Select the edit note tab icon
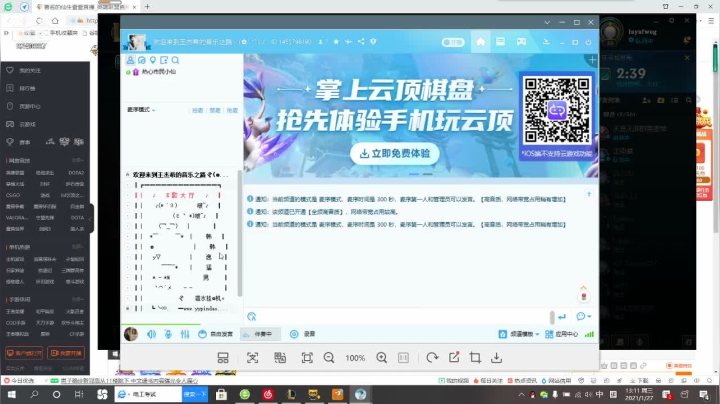The width and height of the screenshot is (720, 404). (x=164, y=60)
